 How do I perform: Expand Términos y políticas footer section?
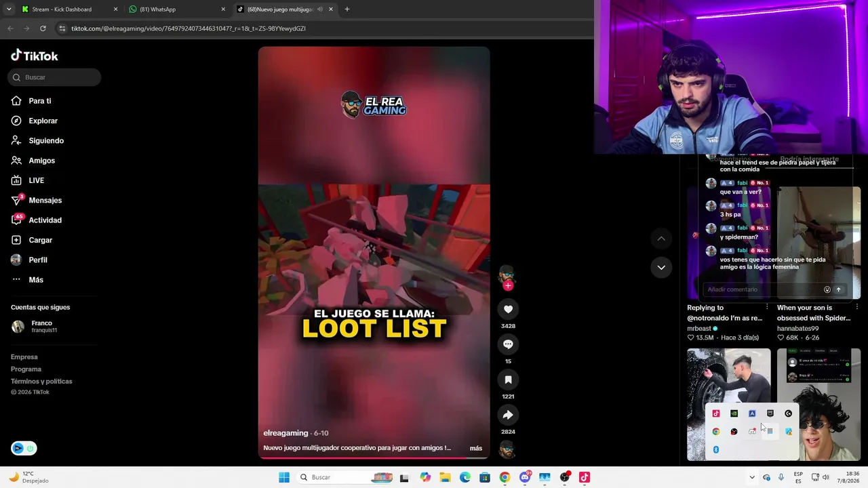click(x=41, y=382)
